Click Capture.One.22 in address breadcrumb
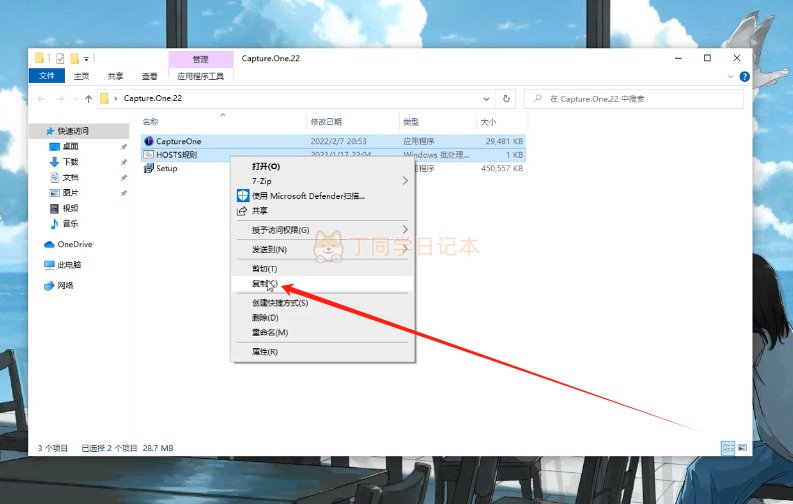This screenshot has height=504, width=793. (x=153, y=98)
